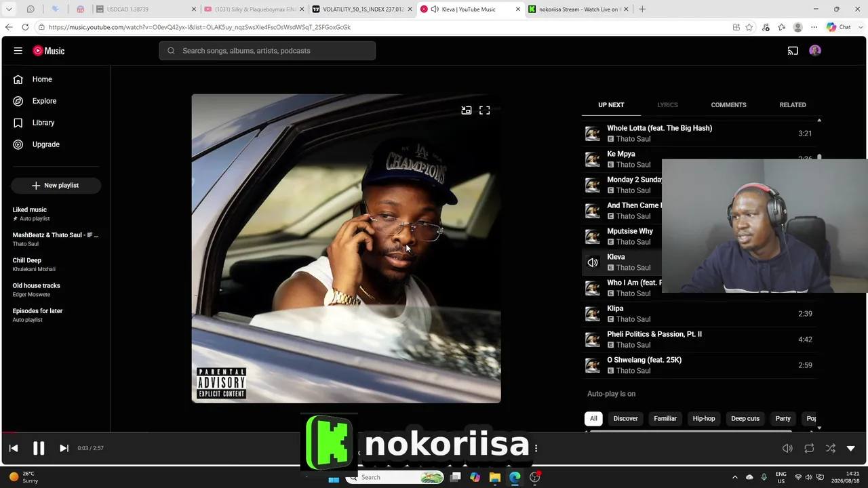Viewport: 868px width, 488px height.
Task: Open the Windows Start menu
Action: pos(334,477)
